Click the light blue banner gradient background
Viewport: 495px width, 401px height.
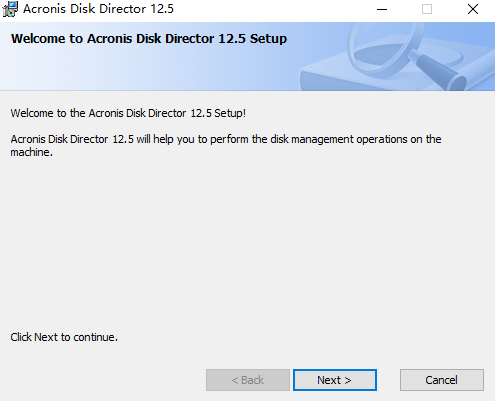point(150,70)
